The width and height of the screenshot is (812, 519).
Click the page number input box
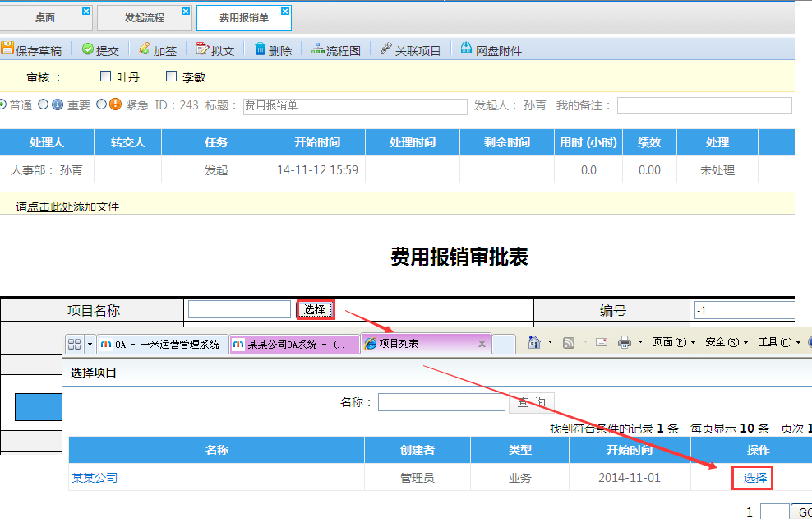pos(775,512)
